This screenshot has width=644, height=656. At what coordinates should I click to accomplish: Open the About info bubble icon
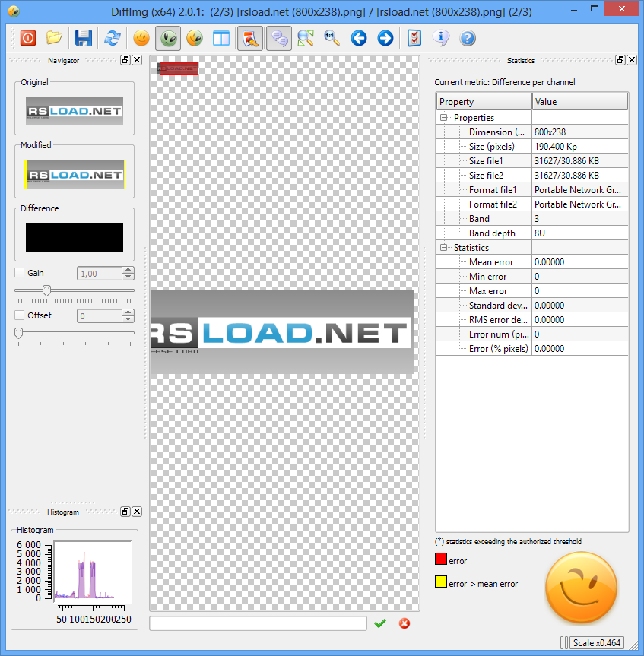tap(441, 38)
